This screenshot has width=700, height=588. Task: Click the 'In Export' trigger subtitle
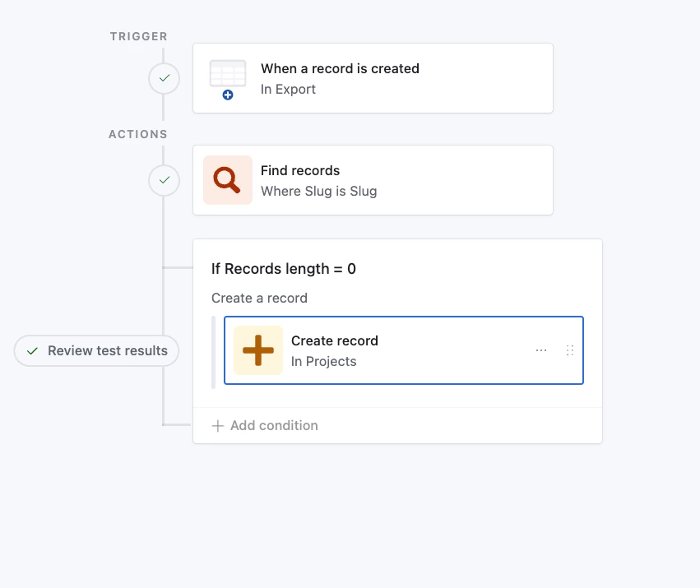click(x=288, y=90)
